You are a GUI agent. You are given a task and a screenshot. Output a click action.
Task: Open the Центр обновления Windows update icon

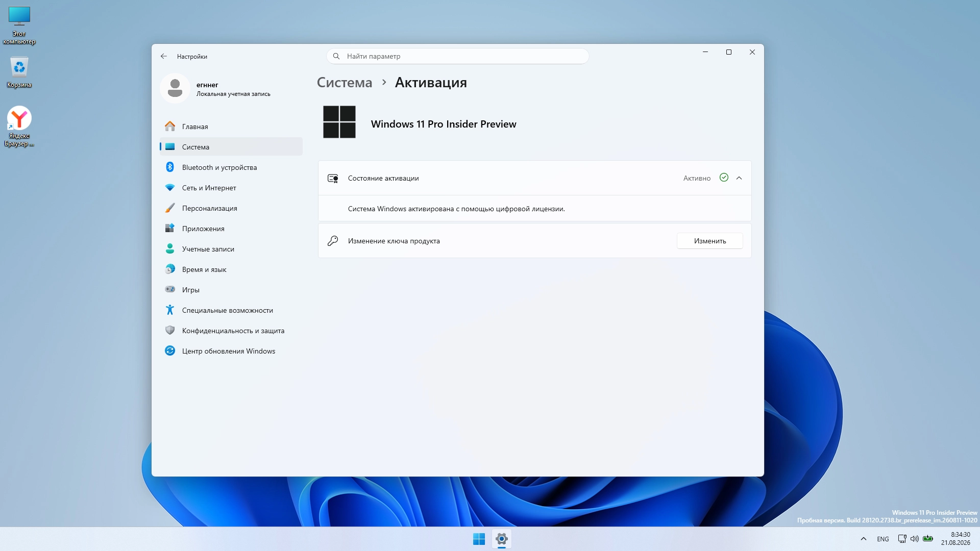click(170, 350)
